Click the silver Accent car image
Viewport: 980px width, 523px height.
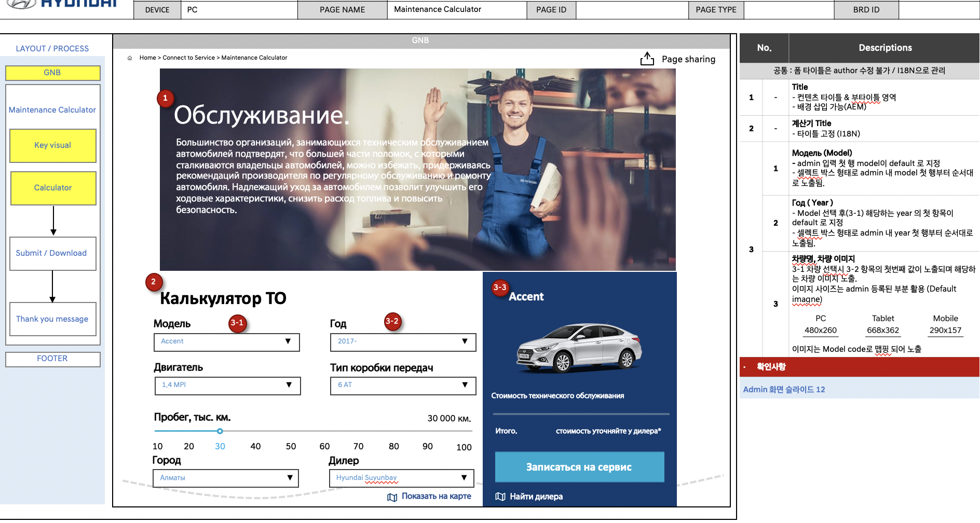pos(579,347)
